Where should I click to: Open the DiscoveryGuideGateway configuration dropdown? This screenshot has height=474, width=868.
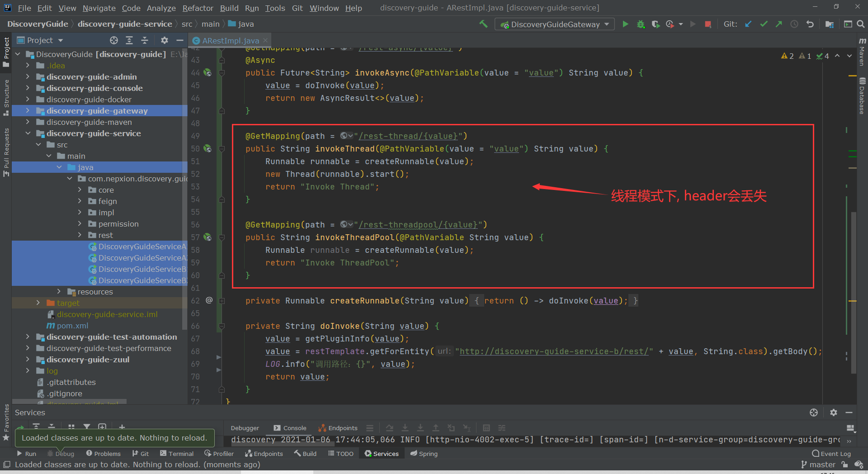pos(606,24)
